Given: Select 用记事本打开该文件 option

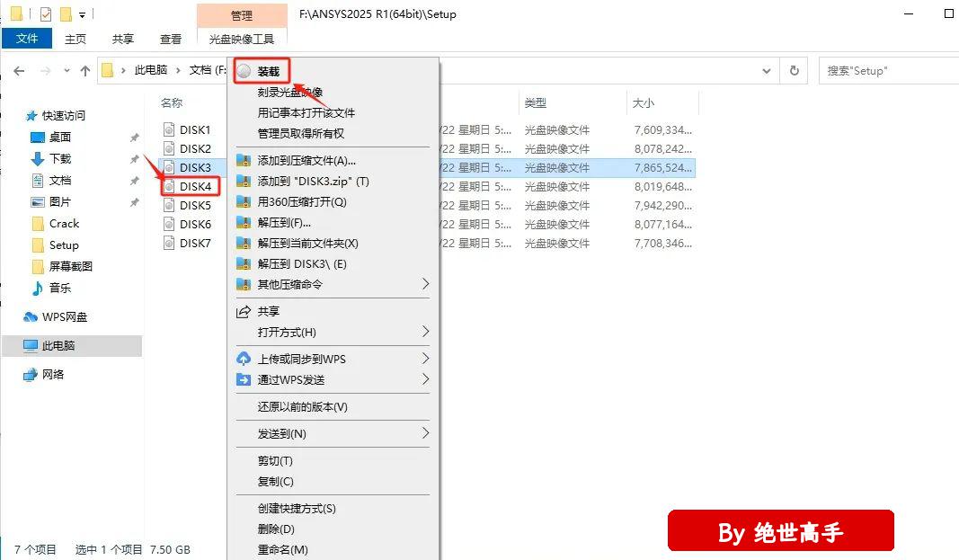Looking at the screenshot, I should [x=306, y=113].
